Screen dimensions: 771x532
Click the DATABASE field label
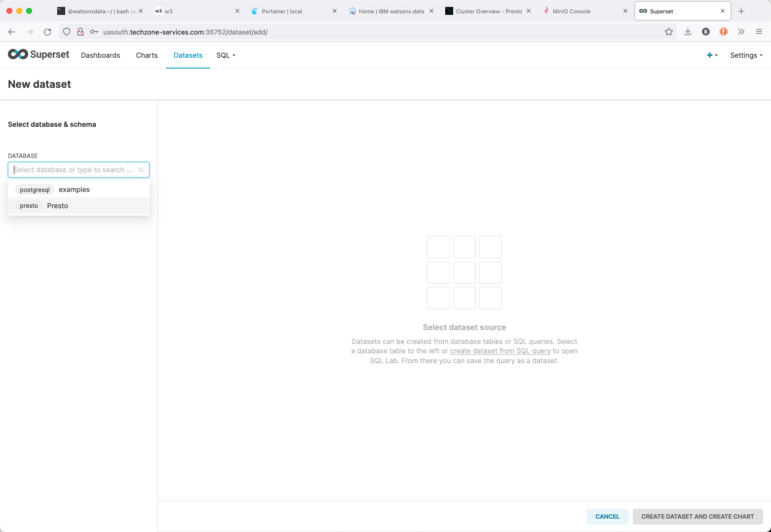point(23,155)
